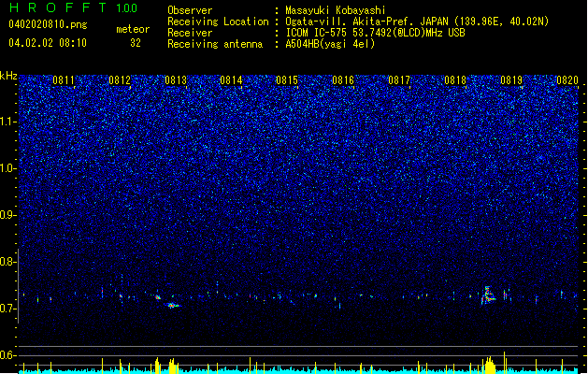Click the 0818 time marker
This screenshot has height=374, width=588.
(x=455, y=80)
